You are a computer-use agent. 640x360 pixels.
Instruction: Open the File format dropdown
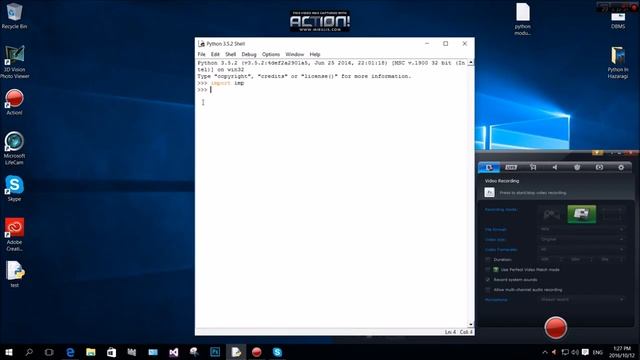[581, 229]
